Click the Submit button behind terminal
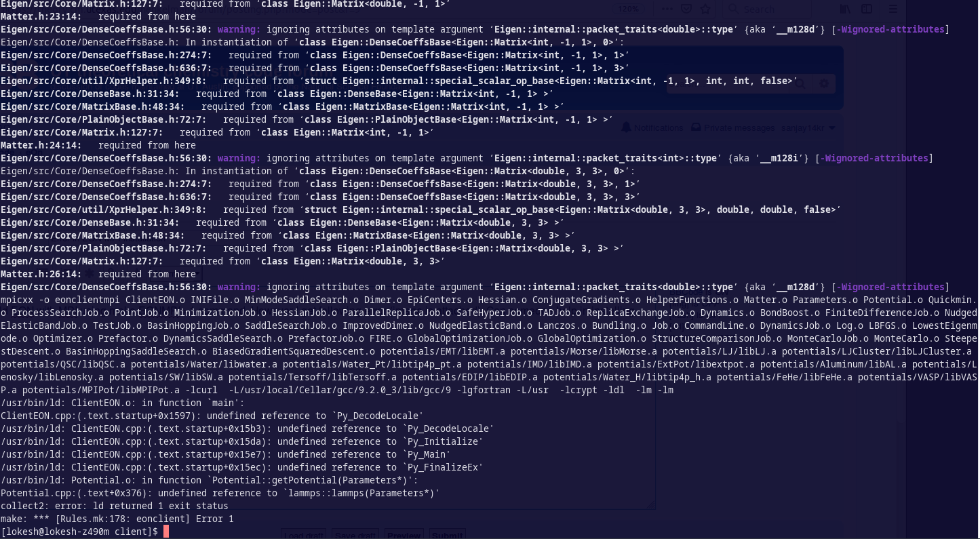 click(x=447, y=535)
